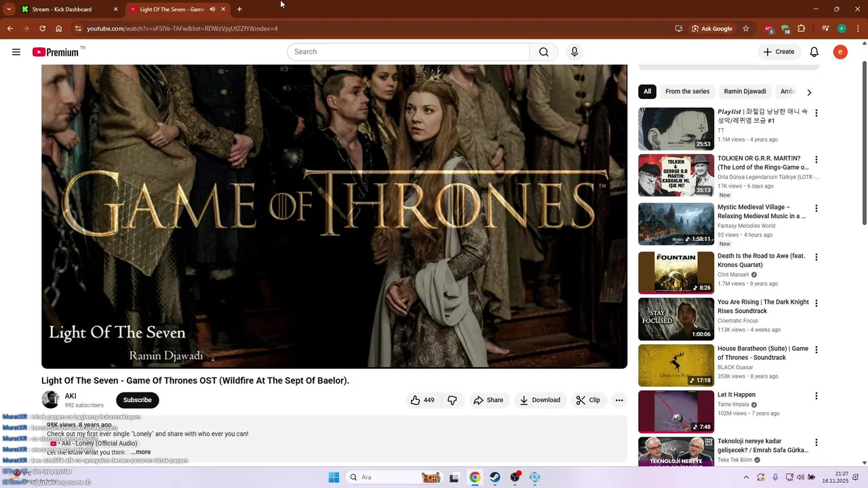Open You Are Rising Dark Knight title
868x488 pixels.
point(763,306)
